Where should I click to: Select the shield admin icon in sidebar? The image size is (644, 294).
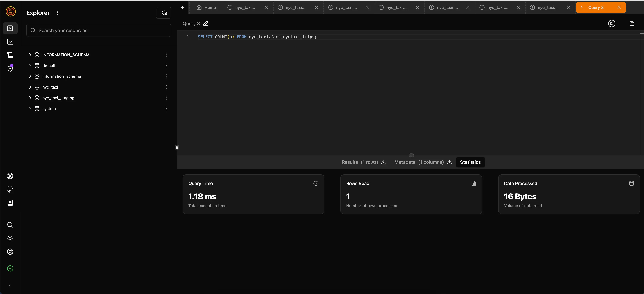[x=10, y=68]
